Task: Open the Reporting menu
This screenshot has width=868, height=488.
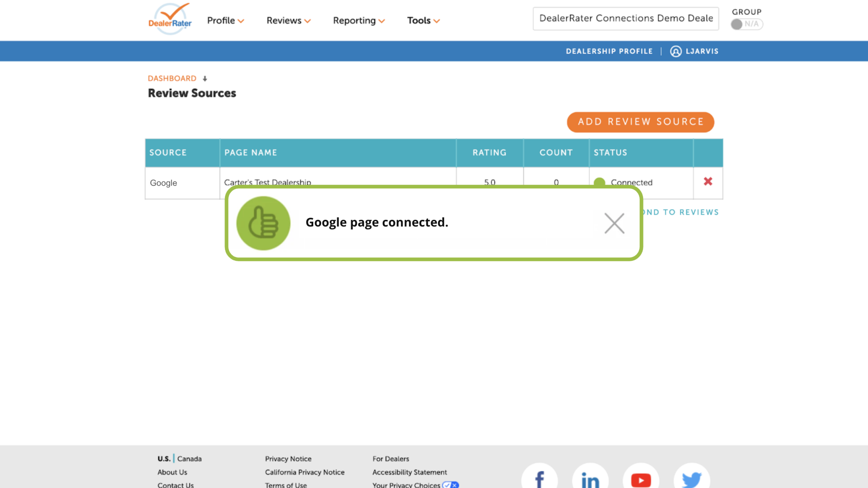Action: click(x=359, y=21)
